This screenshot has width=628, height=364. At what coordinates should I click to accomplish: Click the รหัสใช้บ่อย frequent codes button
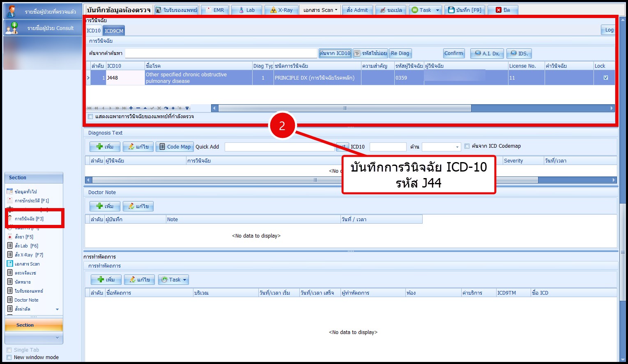point(370,53)
